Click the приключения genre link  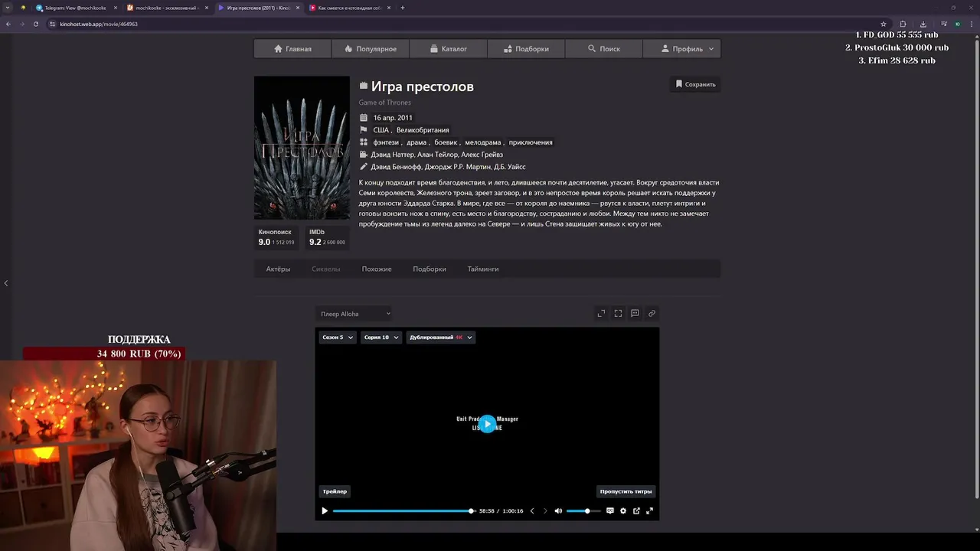[531, 142]
